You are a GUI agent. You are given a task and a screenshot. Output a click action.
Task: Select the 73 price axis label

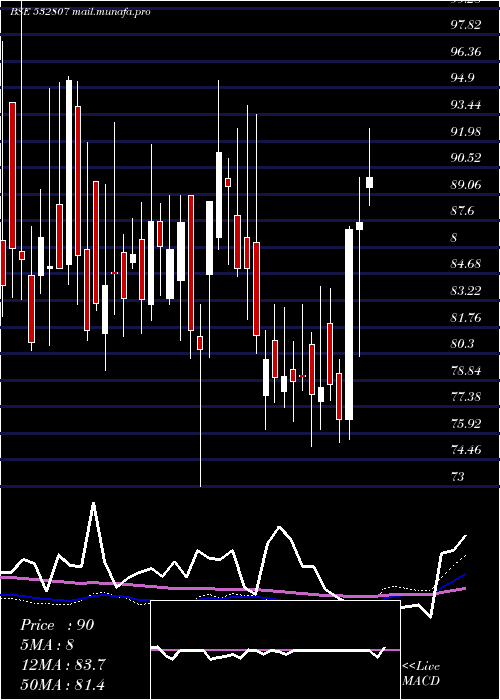click(458, 477)
